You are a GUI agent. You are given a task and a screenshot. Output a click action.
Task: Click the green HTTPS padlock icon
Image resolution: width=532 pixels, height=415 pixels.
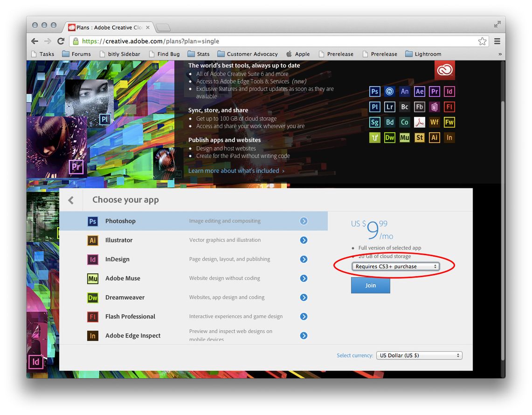click(x=76, y=41)
